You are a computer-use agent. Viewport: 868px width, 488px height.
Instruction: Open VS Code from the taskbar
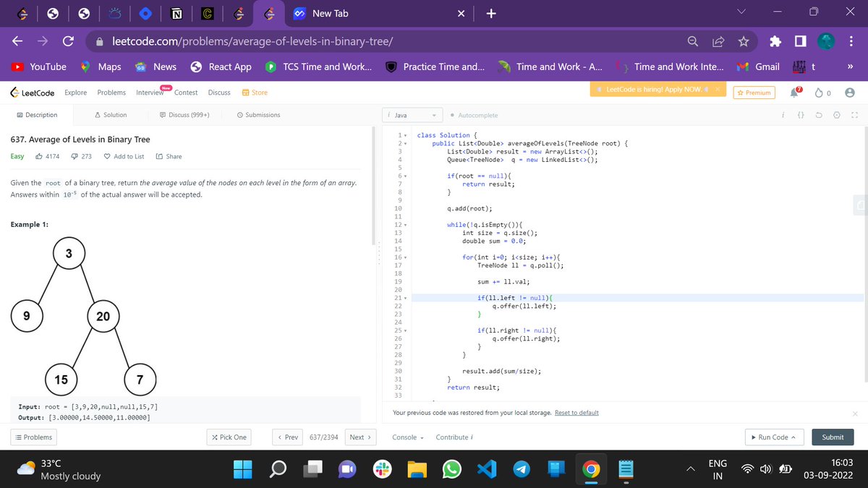coord(486,469)
